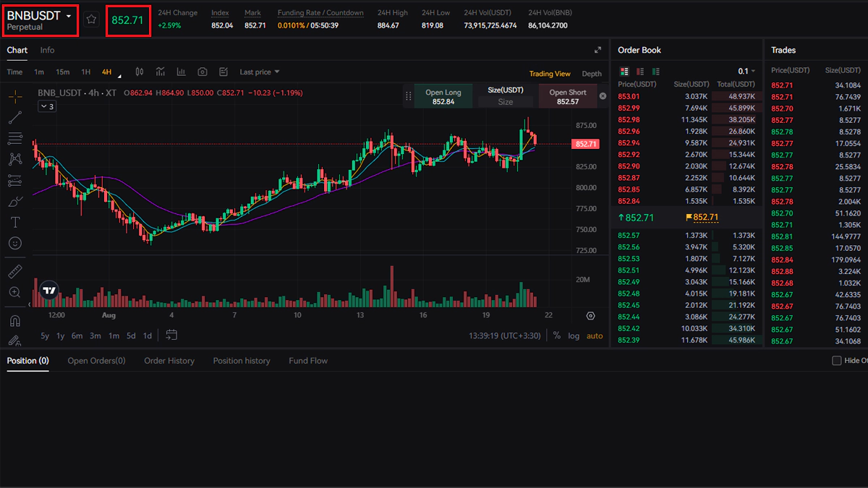Set chart range to 1d
The image size is (868, 488).
pos(148,335)
